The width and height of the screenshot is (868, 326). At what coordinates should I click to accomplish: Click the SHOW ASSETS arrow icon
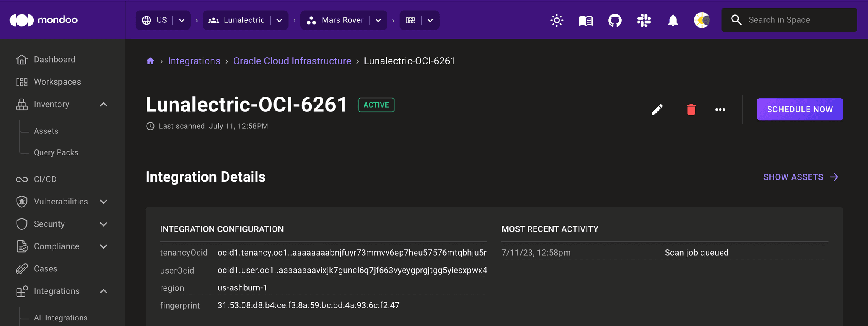point(834,177)
